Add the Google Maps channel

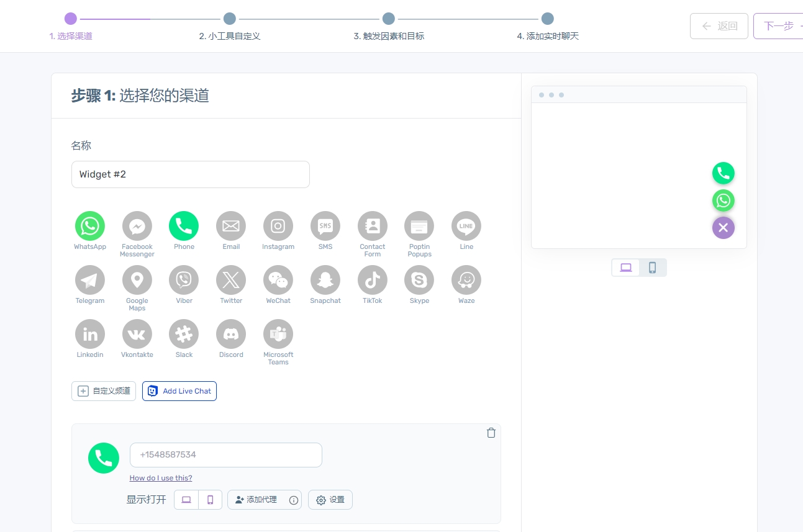[137, 280]
